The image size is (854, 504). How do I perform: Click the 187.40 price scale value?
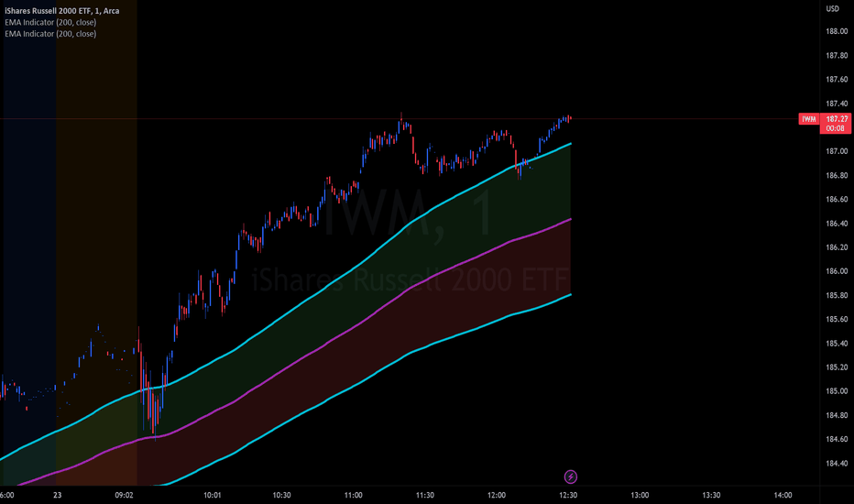click(837, 104)
